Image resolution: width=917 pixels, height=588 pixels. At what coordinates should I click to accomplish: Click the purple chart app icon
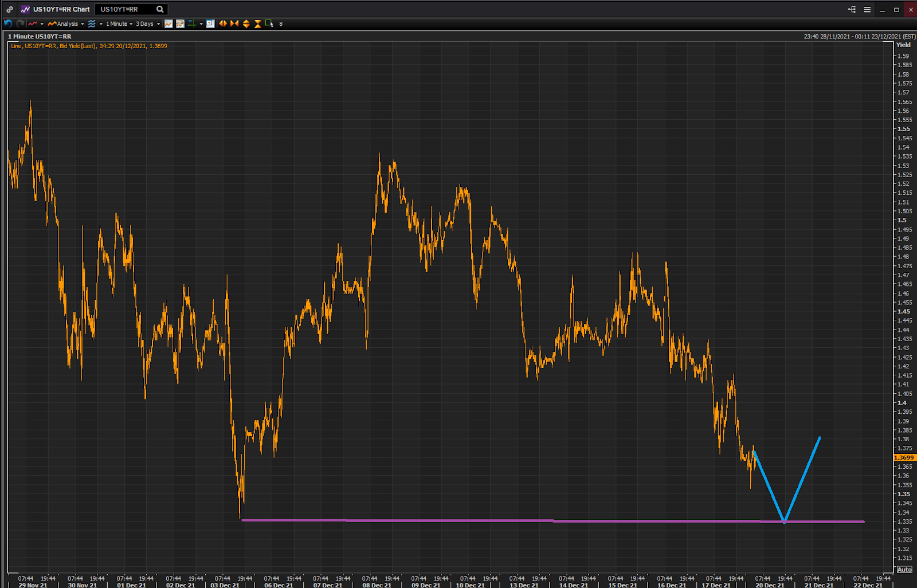tap(25, 9)
